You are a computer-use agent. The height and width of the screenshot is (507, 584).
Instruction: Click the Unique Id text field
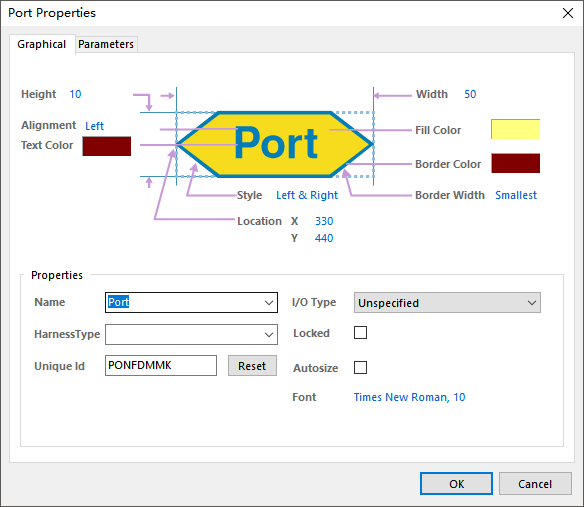pos(161,365)
